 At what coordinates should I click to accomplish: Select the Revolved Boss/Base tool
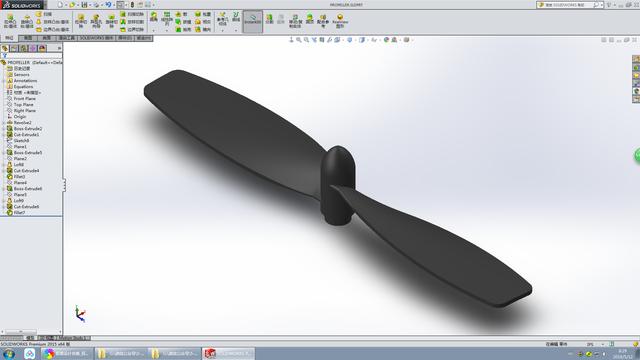(27, 21)
